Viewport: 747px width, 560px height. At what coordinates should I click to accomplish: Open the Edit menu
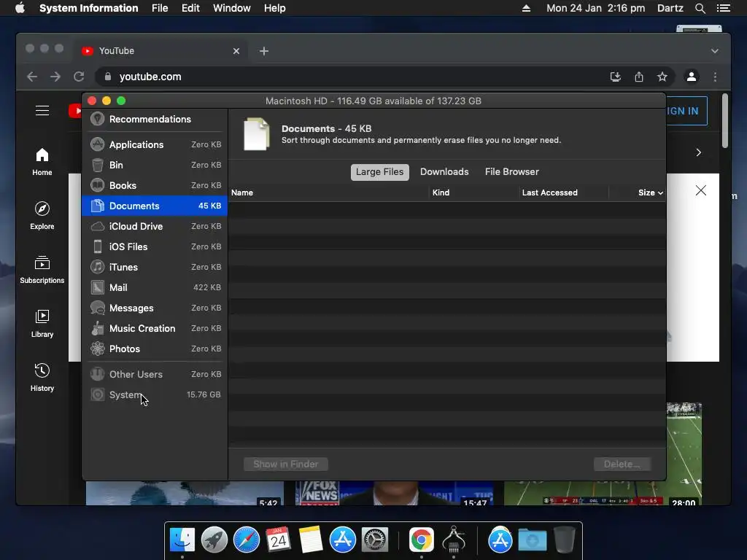click(190, 8)
